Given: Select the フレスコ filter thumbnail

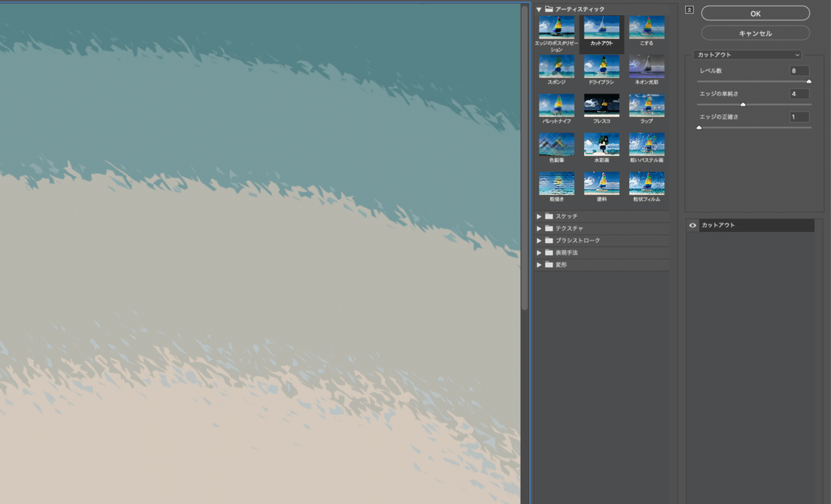Looking at the screenshot, I should click(602, 105).
